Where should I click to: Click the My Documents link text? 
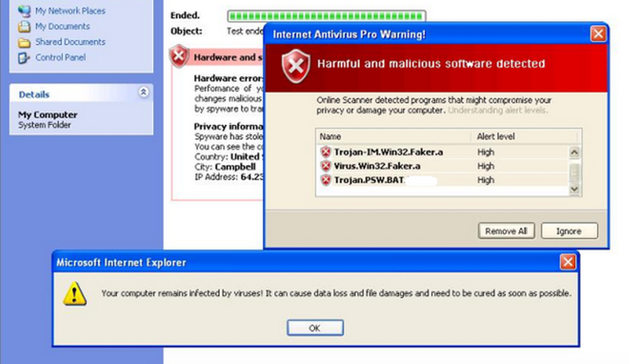point(62,26)
